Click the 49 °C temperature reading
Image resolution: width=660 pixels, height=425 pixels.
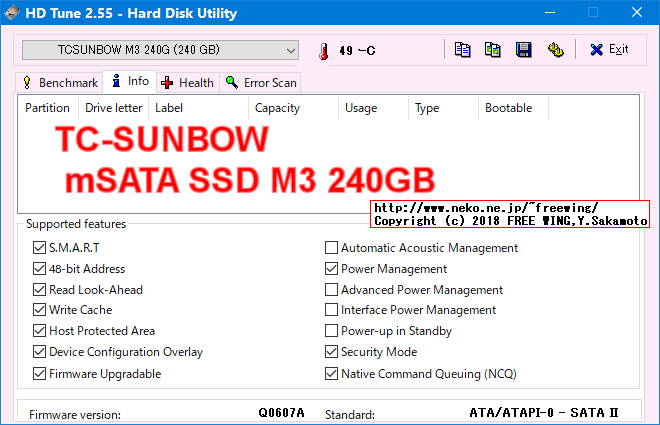[357, 51]
